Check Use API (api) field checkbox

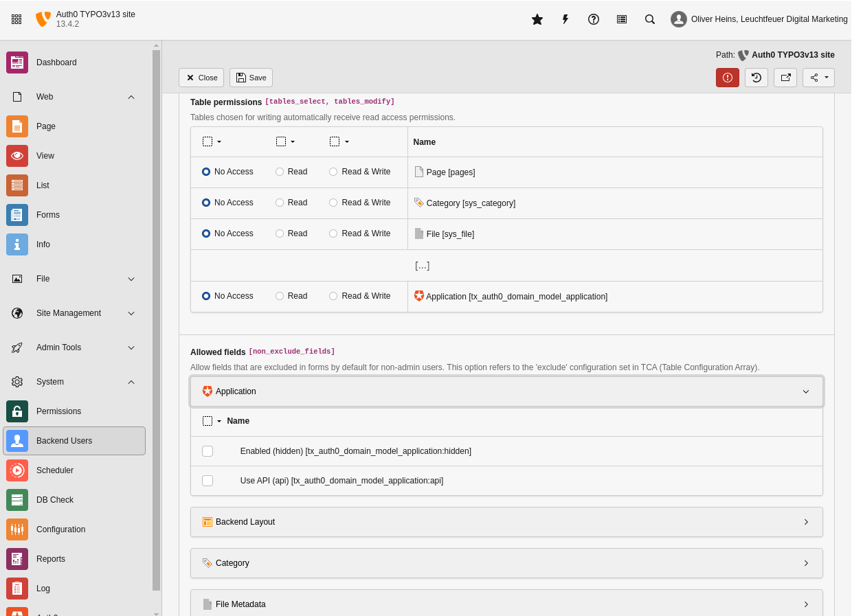[x=208, y=481]
